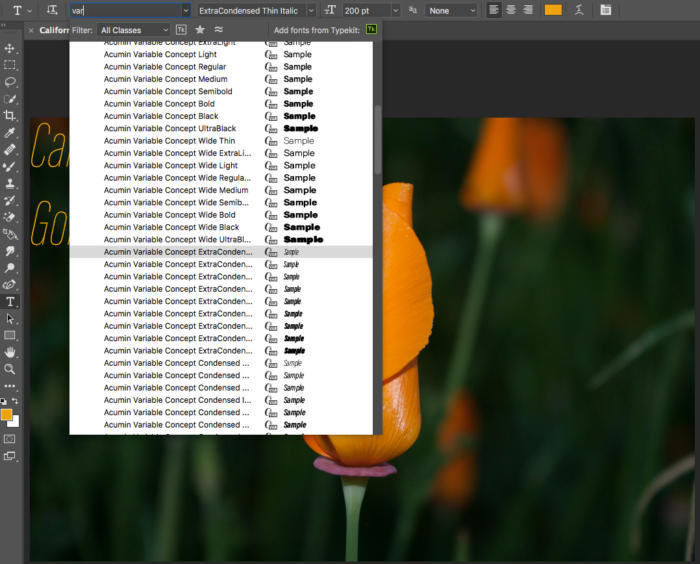Open the Edit Toolbar three-dots menu
Viewport: 700px width, 564px height.
[9, 386]
